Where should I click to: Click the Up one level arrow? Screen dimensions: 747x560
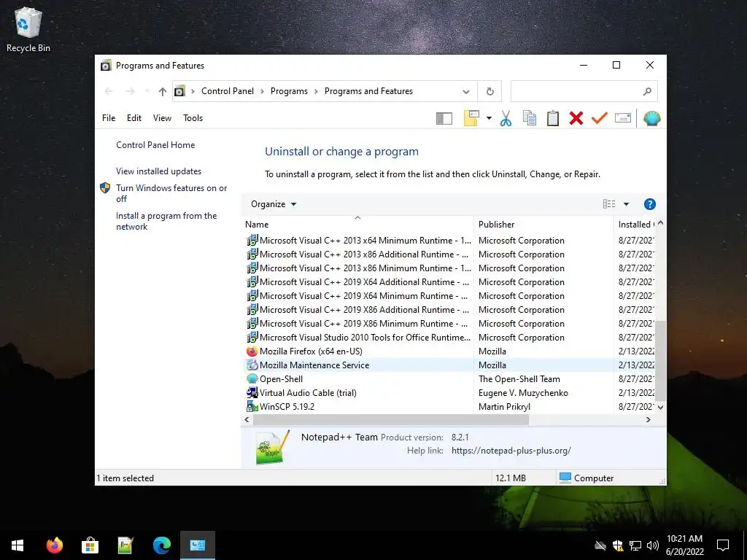[163, 91]
